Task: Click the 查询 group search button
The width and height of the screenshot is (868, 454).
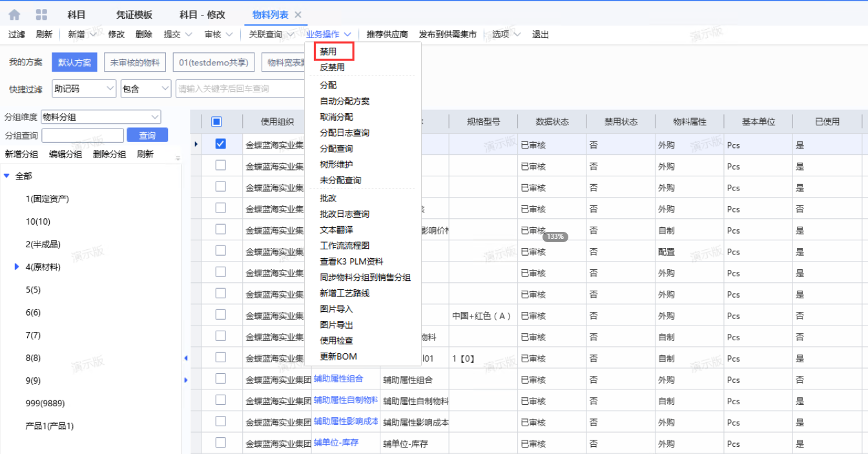Action: [147, 135]
